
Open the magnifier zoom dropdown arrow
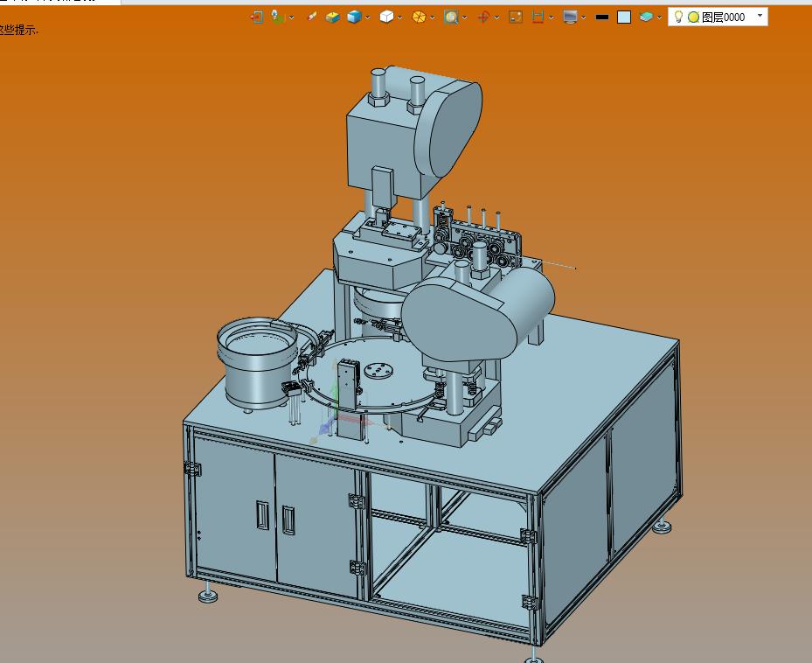(x=464, y=17)
